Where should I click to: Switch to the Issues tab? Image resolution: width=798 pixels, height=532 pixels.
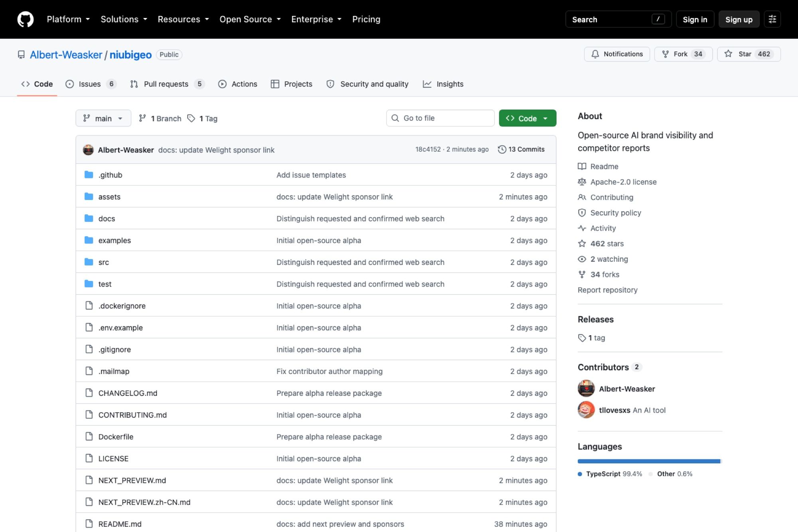click(91, 84)
